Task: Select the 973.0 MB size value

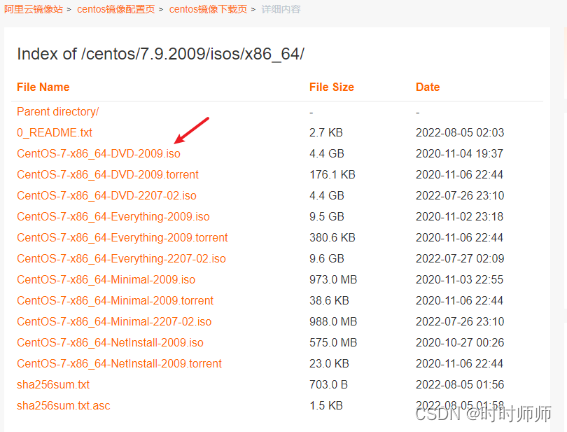Action: (x=333, y=279)
